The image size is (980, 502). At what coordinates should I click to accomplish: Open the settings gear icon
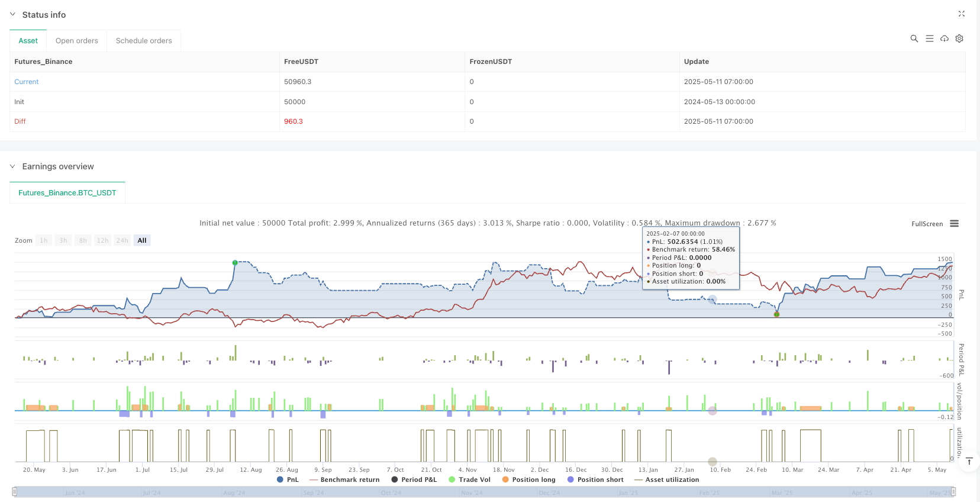click(959, 38)
